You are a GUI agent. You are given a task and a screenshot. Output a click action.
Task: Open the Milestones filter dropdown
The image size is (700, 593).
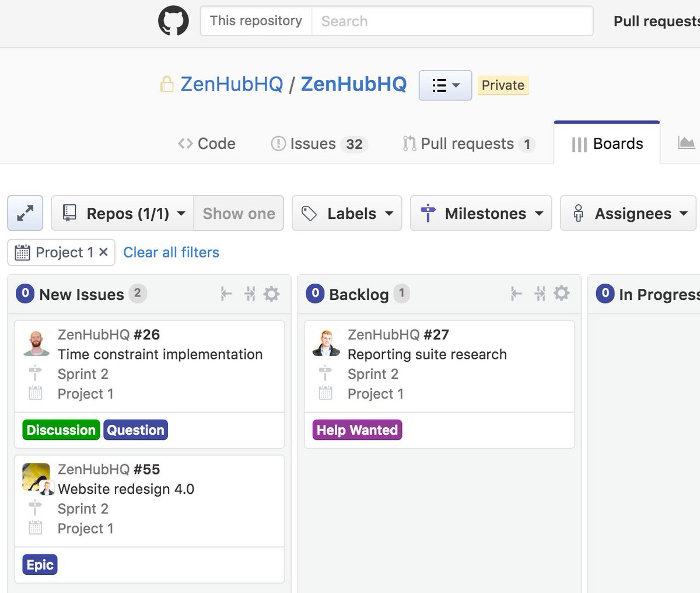(481, 213)
